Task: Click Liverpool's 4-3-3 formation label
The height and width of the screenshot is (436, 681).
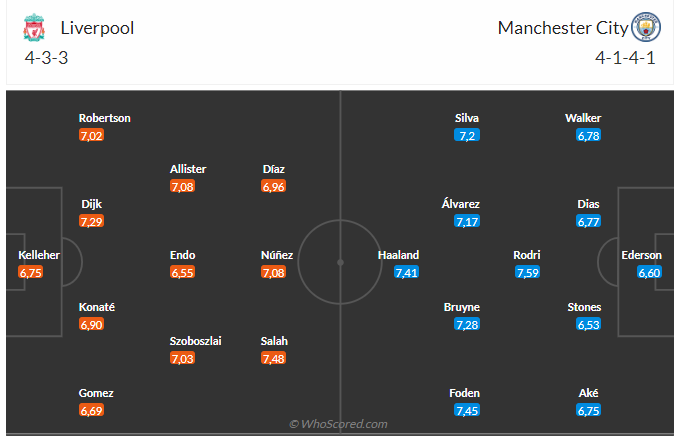Action: [46, 57]
